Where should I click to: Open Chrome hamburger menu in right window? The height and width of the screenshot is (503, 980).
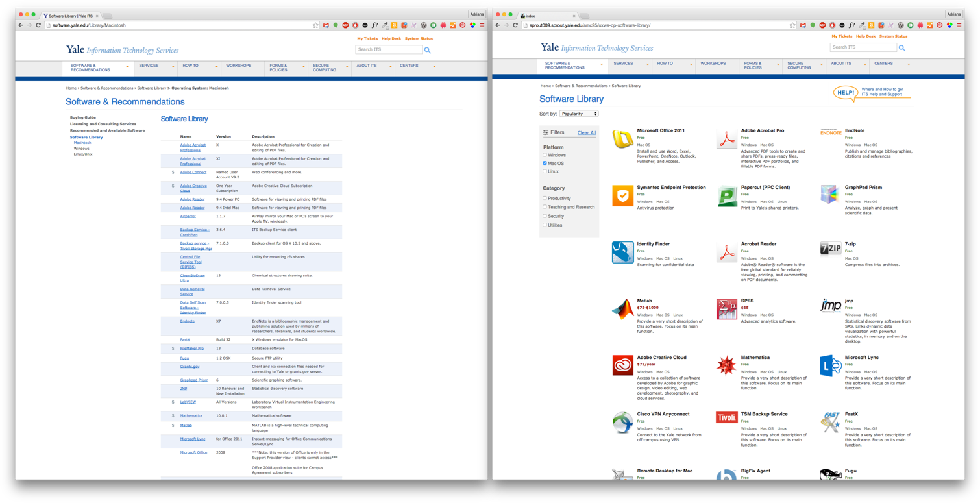tap(959, 25)
